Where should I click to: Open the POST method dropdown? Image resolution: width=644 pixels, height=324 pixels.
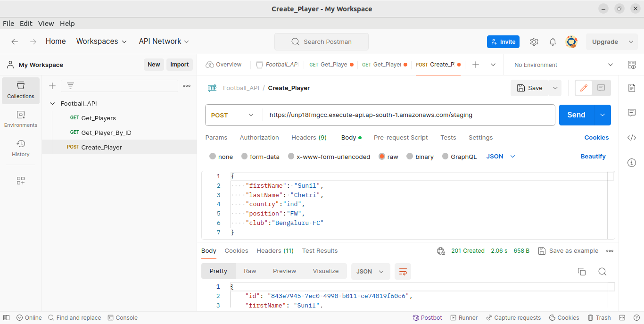click(x=233, y=115)
